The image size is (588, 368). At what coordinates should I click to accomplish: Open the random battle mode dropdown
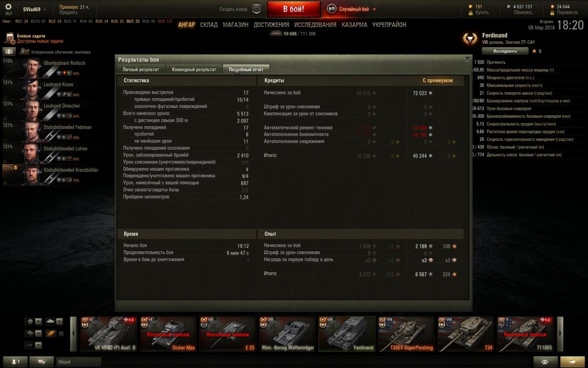351,9
